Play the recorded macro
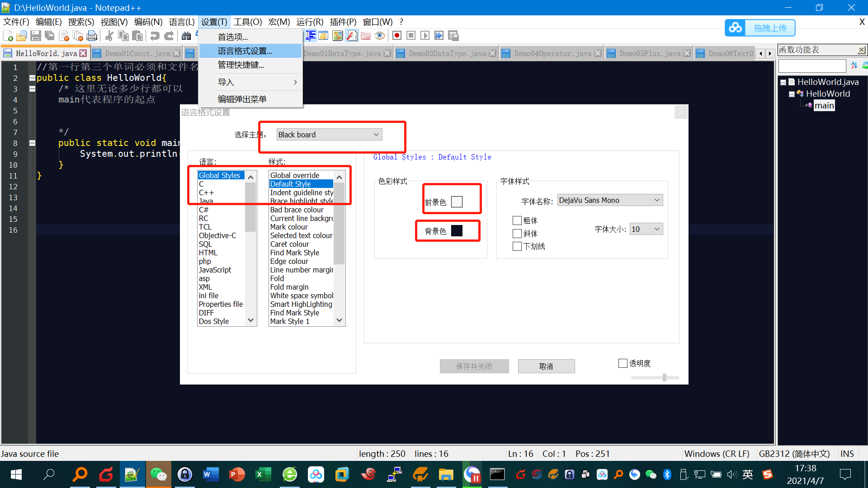The image size is (868, 488). [x=425, y=36]
